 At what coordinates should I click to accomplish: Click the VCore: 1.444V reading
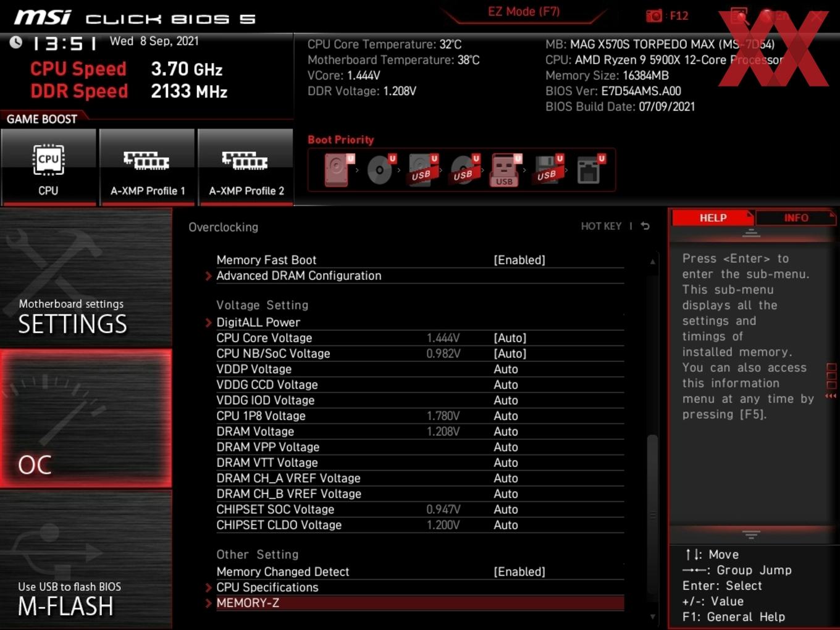344,75
